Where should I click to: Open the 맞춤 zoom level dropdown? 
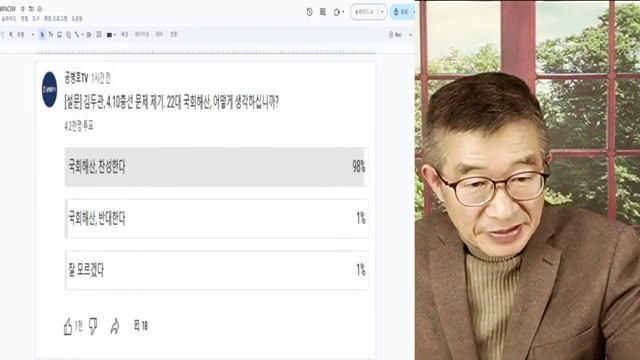click(25, 35)
